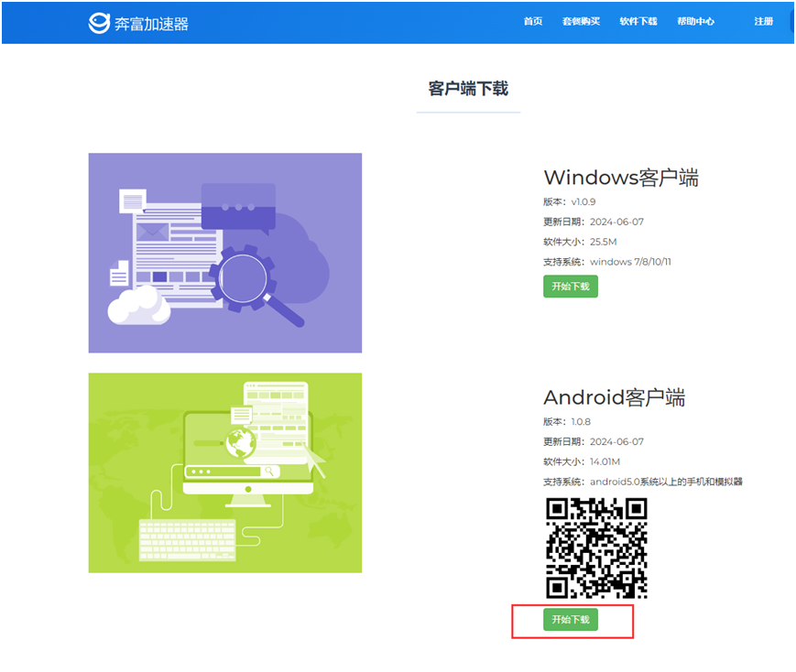Click the keyboard graphic in the green illustration
Screen dimensions: 796x672
[x=187, y=540]
